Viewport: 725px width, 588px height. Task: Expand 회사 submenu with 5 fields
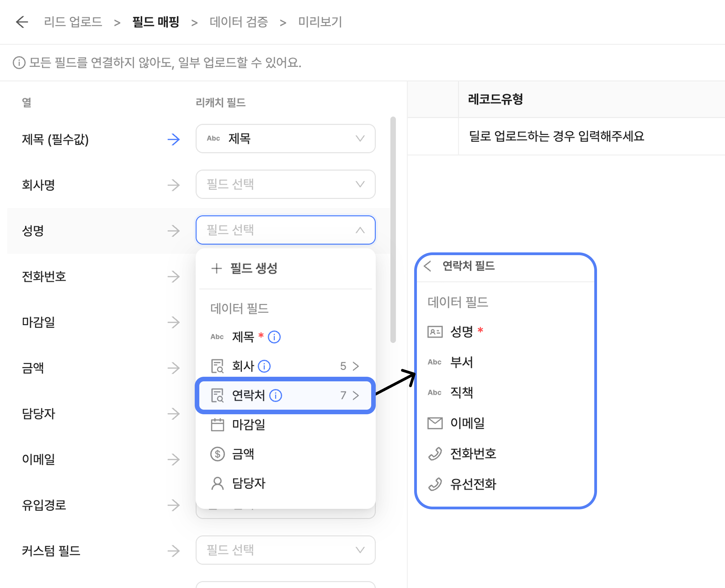[x=355, y=366]
